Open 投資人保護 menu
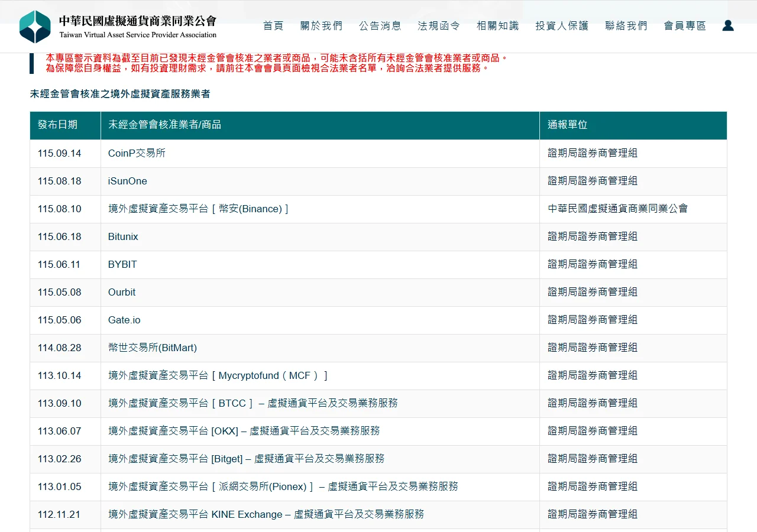Screen dimensions: 757x532 [x=562, y=26]
